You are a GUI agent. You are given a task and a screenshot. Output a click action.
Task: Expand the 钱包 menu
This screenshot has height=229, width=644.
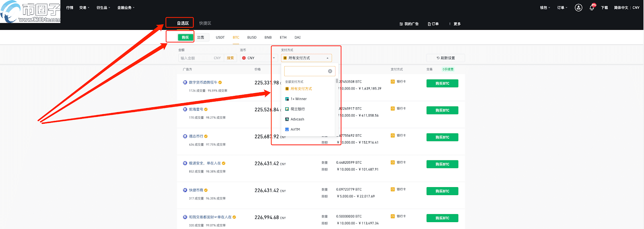[545, 8]
